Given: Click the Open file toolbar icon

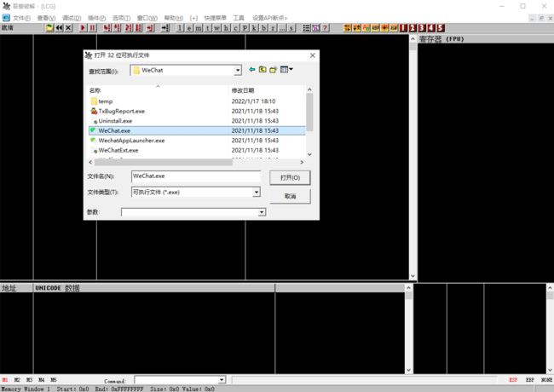Looking at the screenshot, I should click(49, 28).
